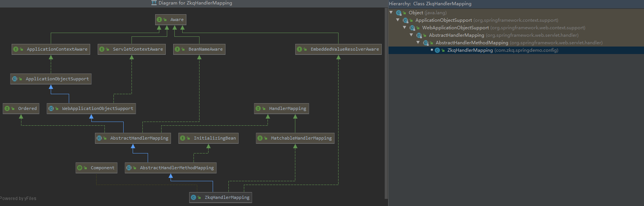This screenshot has height=206, width=644.
Task: Collapse the ApplicationObjectSupport hierarchy node
Action: [x=398, y=20]
